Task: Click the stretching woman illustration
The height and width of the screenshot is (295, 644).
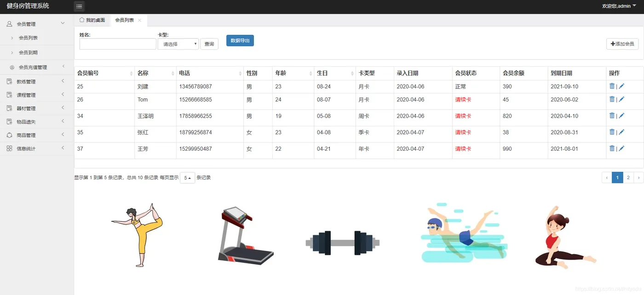Action: click(566, 237)
